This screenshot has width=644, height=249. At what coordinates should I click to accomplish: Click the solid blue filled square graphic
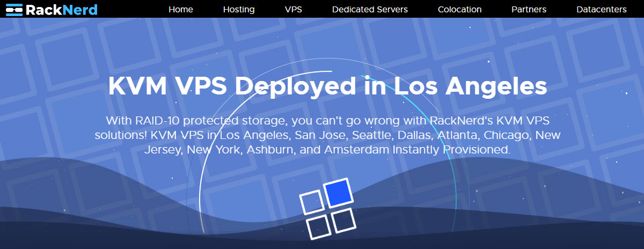tap(339, 193)
